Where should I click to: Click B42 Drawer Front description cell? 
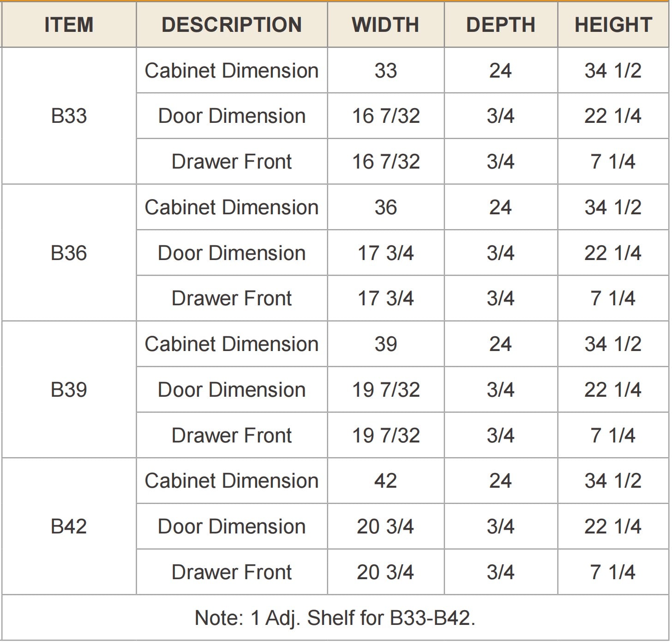232,572
